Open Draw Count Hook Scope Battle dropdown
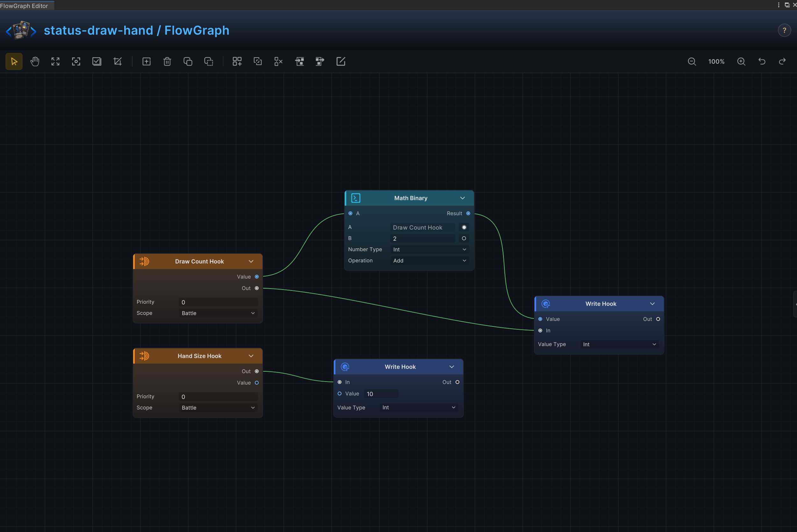 [218, 313]
